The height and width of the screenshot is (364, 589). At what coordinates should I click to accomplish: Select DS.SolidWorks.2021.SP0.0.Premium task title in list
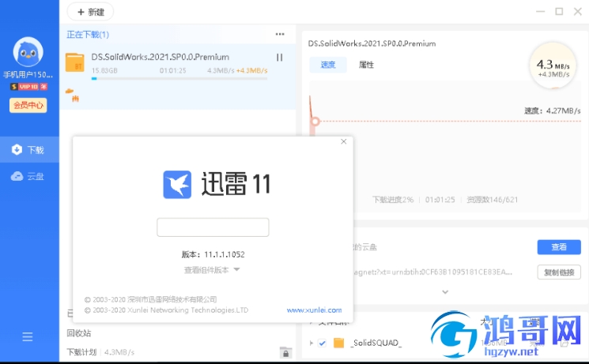point(160,57)
